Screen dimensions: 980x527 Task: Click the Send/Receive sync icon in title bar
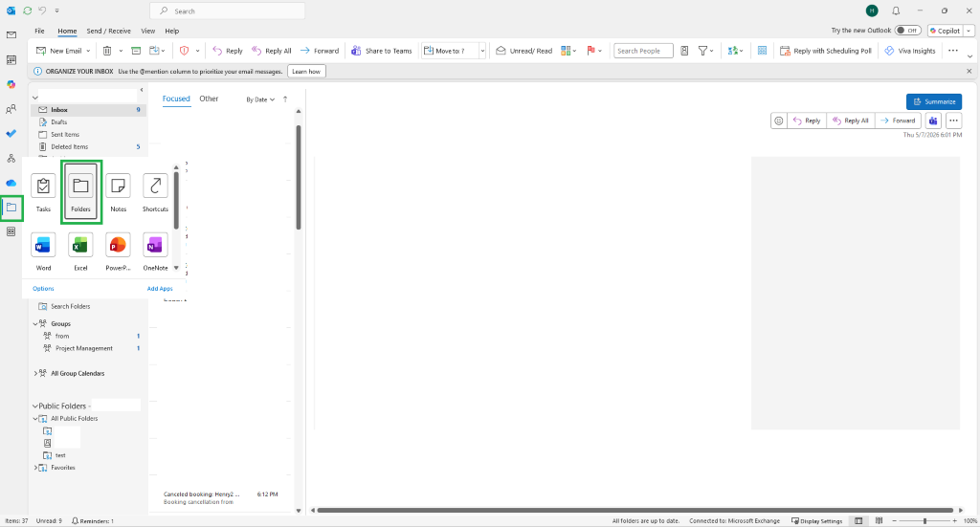pos(28,11)
